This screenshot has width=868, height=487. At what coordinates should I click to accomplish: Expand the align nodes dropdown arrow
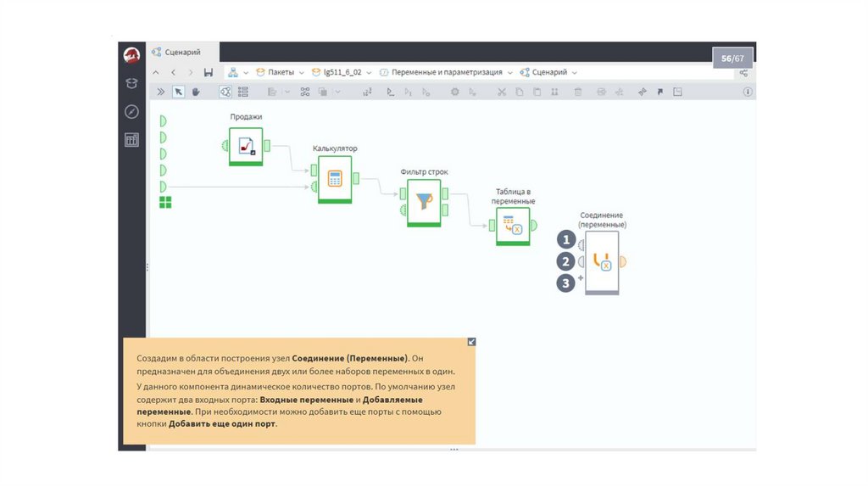point(287,92)
